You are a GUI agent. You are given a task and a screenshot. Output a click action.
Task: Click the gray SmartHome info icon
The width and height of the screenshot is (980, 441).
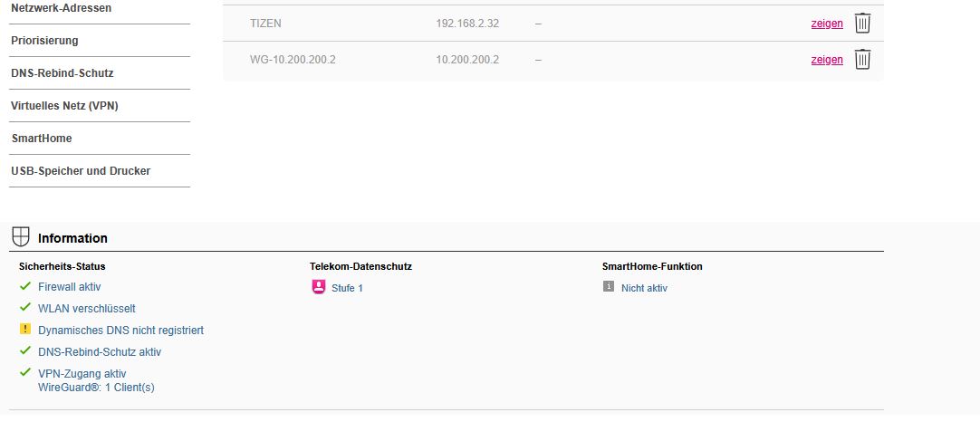click(609, 287)
